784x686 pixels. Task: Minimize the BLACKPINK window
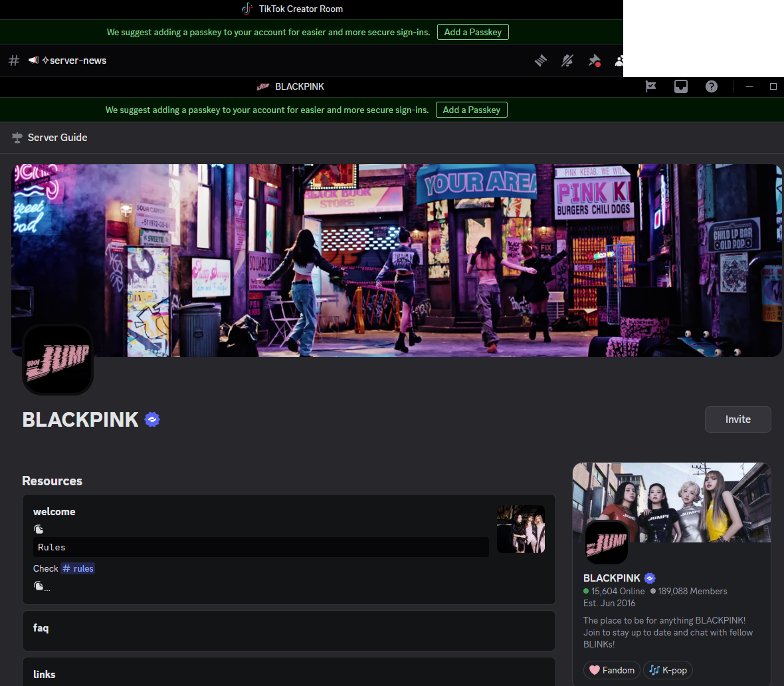coord(749,86)
